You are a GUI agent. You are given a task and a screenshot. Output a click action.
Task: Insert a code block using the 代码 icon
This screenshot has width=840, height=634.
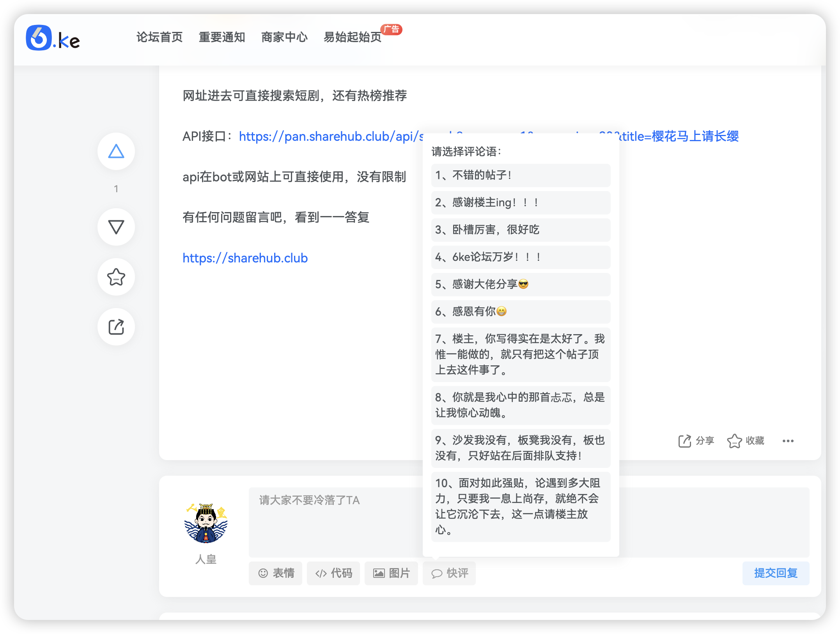tap(333, 573)
